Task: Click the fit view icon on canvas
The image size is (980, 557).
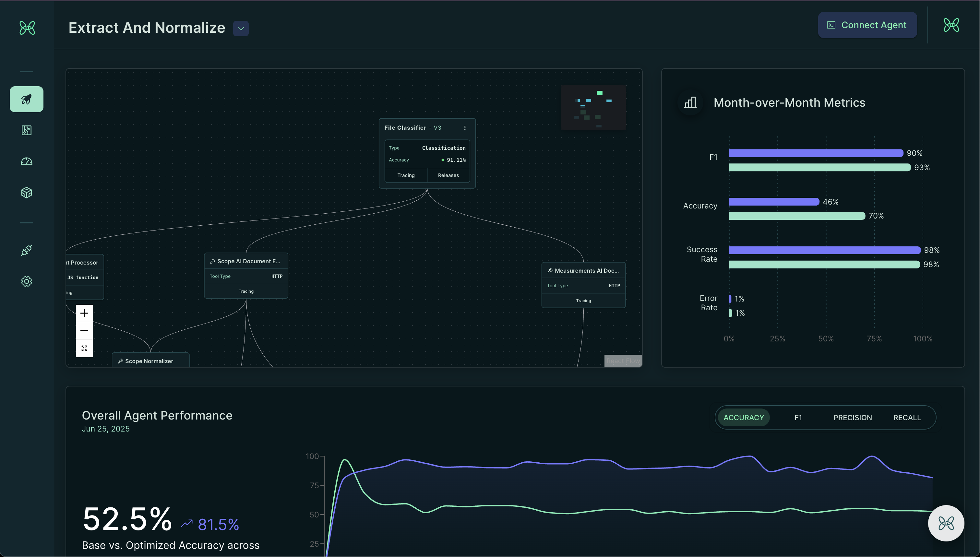Action: click(x=84, y=348)
